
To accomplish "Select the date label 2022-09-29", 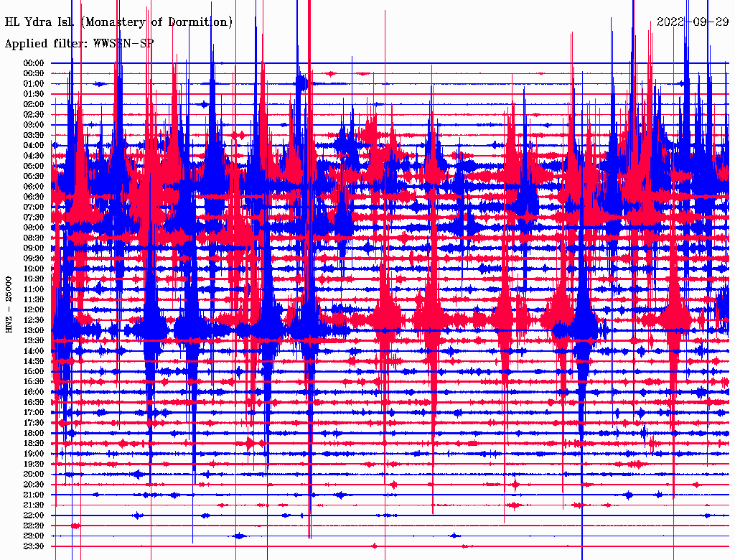I will [x=693, y=22].
